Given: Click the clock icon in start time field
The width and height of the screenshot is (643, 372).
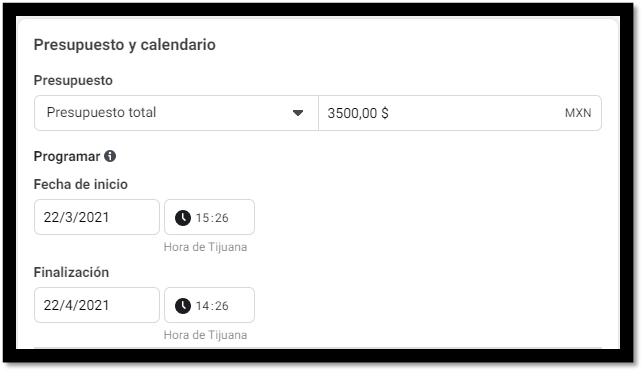Looking at the screenshot, I should [x=183, y=218].
